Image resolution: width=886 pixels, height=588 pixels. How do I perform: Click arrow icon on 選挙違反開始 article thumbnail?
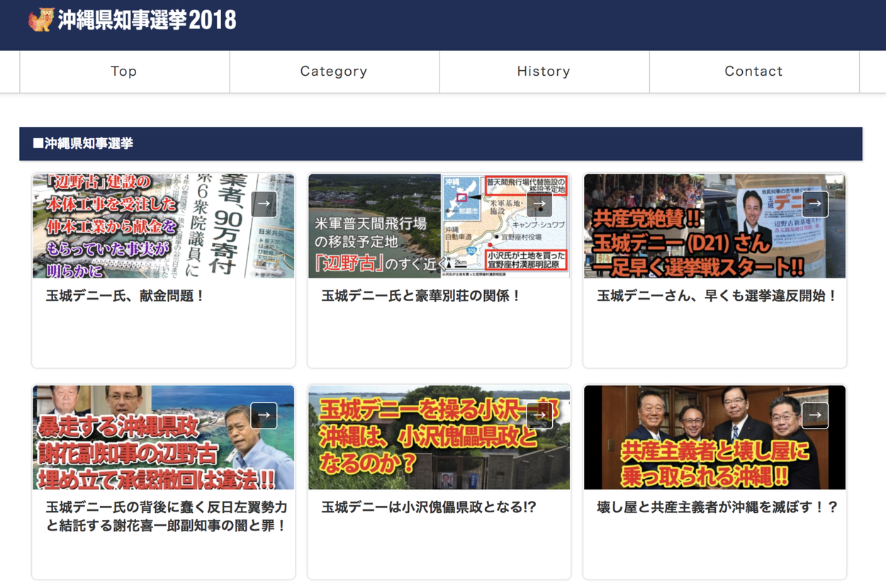point(815,204)
